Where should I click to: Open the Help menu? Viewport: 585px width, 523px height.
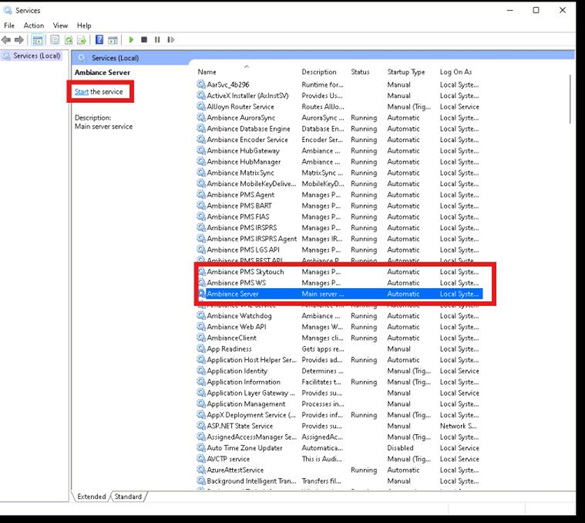(x=84, y=25)
